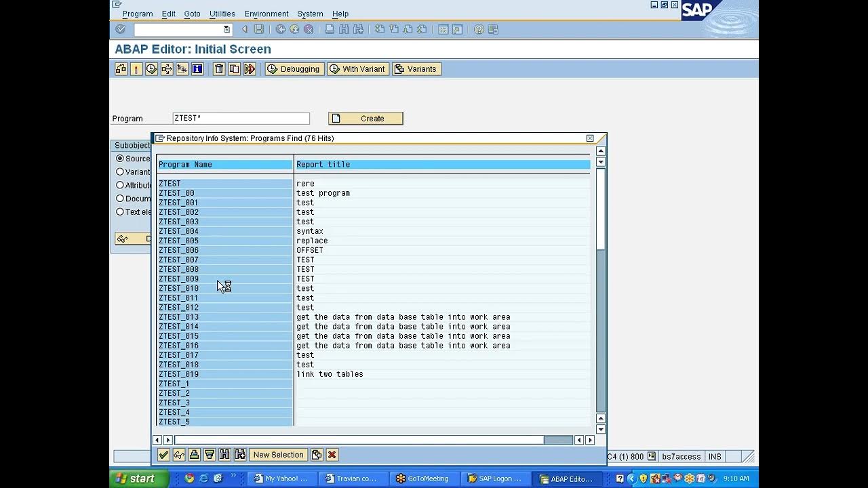Screen dimensions: 868x488
Task: Select the Source code radio button
Action: [x=120, y=159]
